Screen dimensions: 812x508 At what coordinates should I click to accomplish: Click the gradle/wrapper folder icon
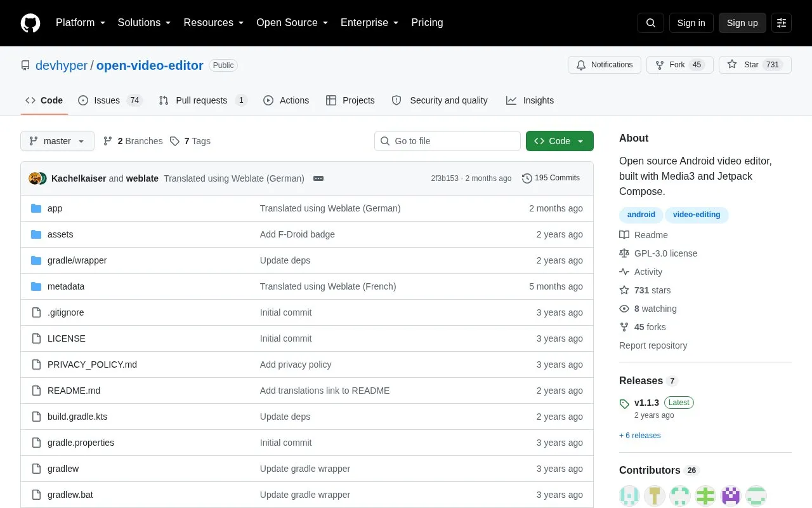coord(36,260)
